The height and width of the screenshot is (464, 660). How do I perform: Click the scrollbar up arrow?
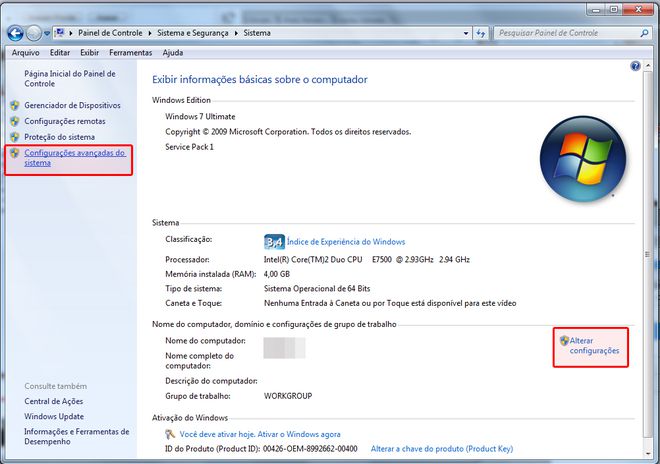(648, 66)
